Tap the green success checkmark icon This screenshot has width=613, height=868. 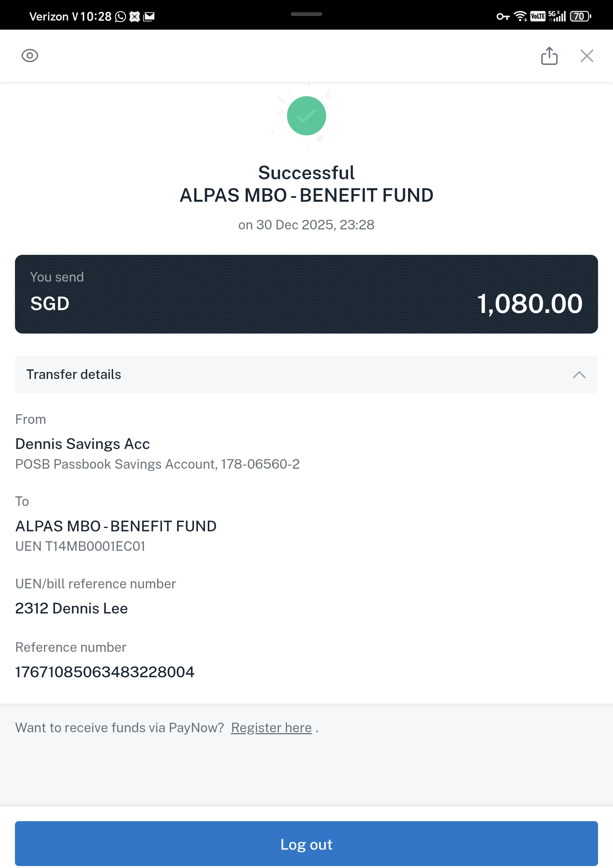[306, 116]
